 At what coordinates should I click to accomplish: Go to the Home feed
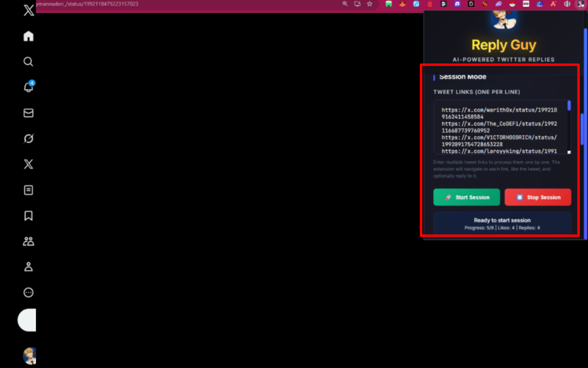pos(28,36)
